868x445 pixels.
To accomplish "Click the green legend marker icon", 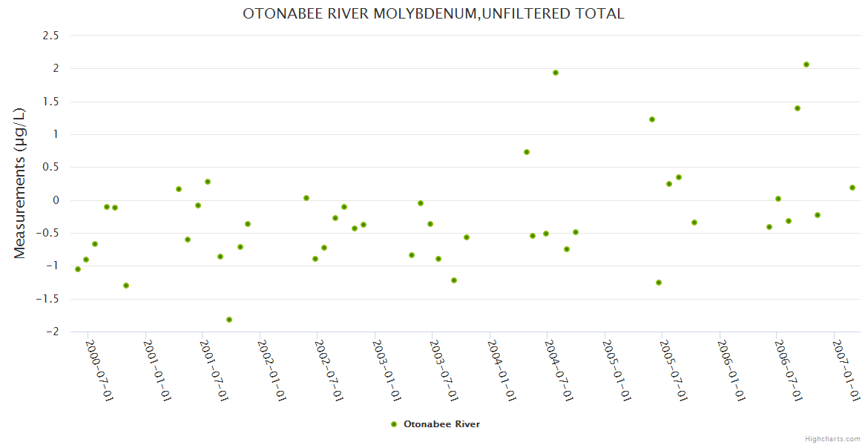I will click(x=393, y=424).
